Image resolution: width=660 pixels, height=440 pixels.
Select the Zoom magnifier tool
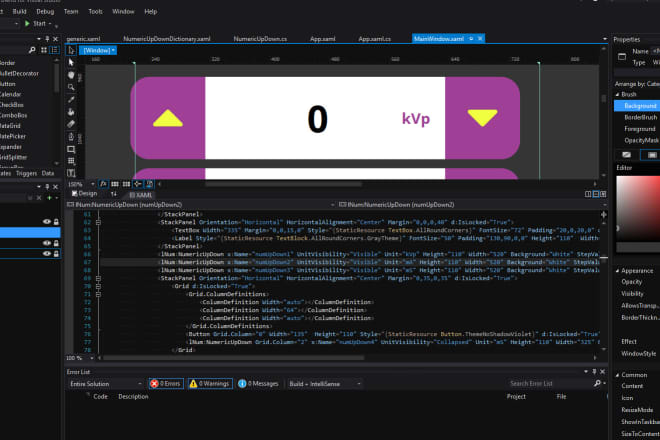point(71,87)
